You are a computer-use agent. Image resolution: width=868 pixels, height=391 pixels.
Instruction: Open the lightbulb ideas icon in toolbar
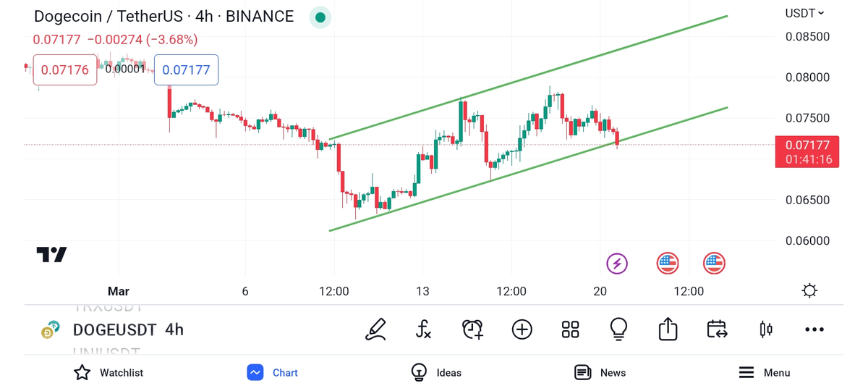(618, 329)
